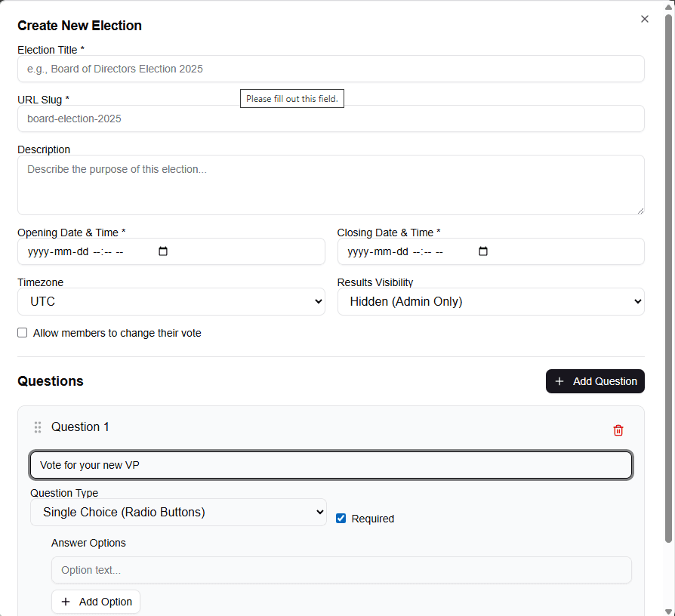Screen dimensions: 675x616
Task: Click the Option text field under Answer Options
Action: click(341, 570)
